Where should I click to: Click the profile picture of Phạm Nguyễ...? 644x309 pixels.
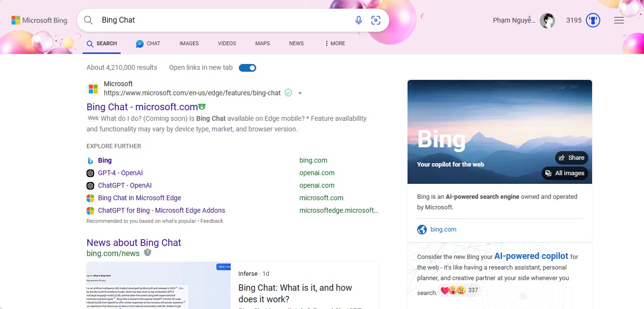(x=547, y=20)
